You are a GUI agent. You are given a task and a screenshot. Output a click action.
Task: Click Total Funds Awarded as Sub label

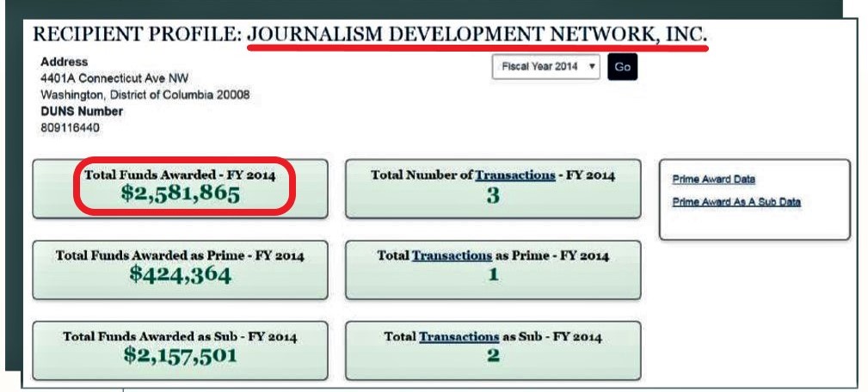pos(180,336)
